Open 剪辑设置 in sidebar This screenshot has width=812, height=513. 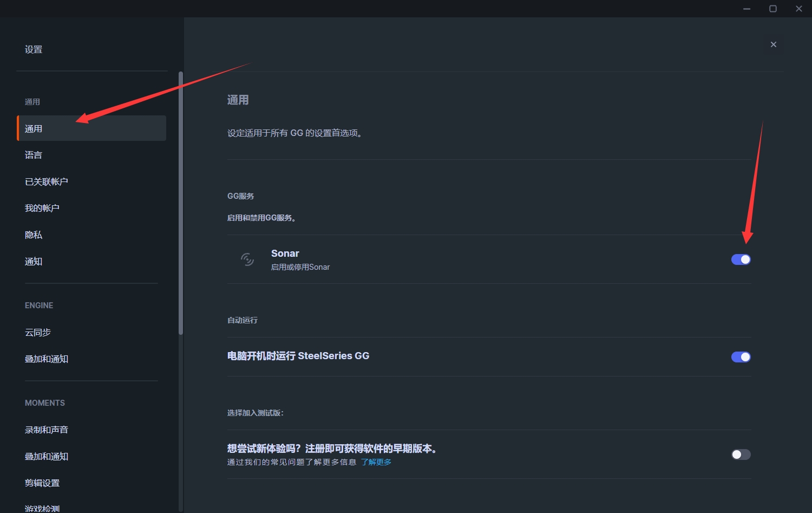(x=42, y=483)
